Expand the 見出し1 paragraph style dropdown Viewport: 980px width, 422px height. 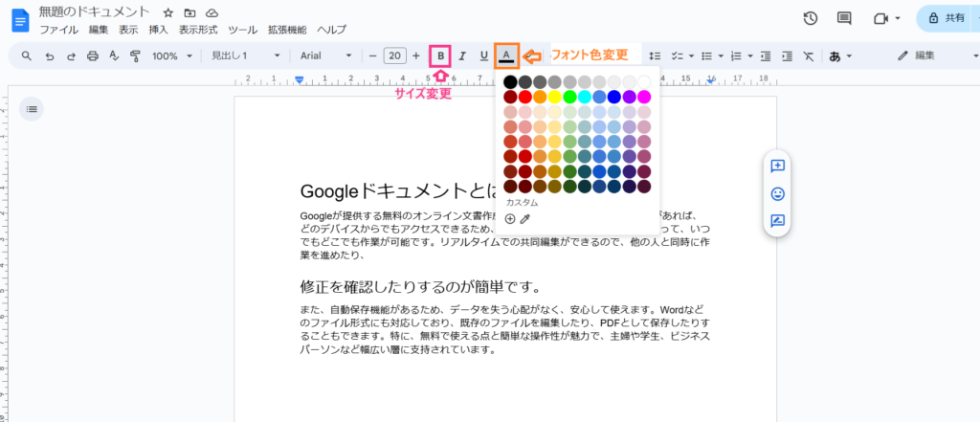click(x=245, y=56)
